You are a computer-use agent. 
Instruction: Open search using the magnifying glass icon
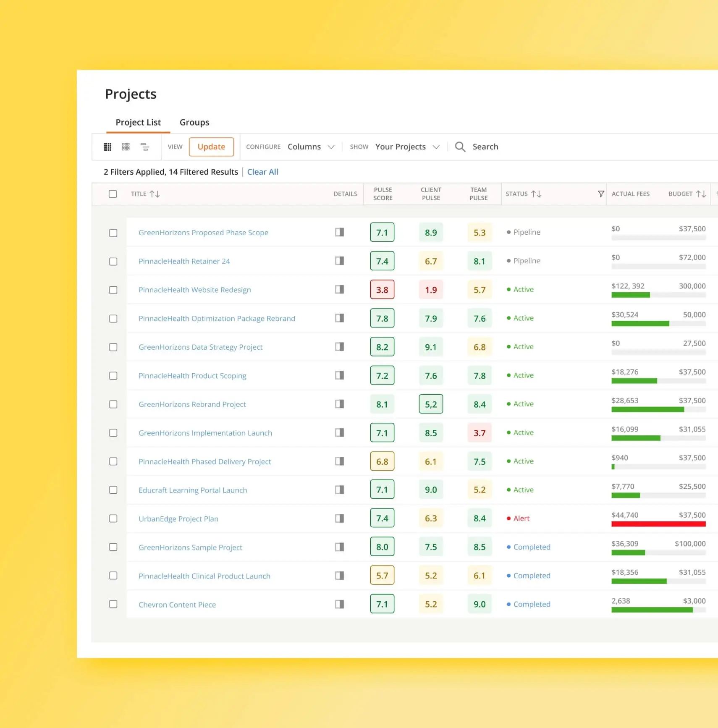[460, 147]
